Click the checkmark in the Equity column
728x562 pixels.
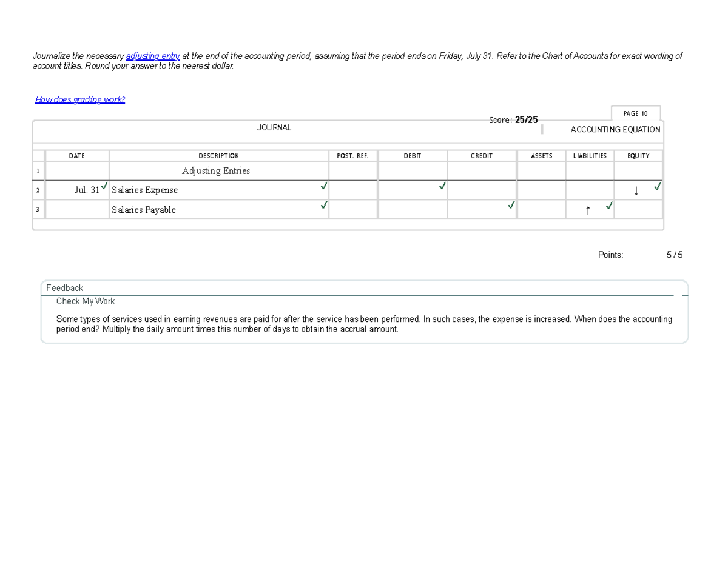(x=657, y=187)
